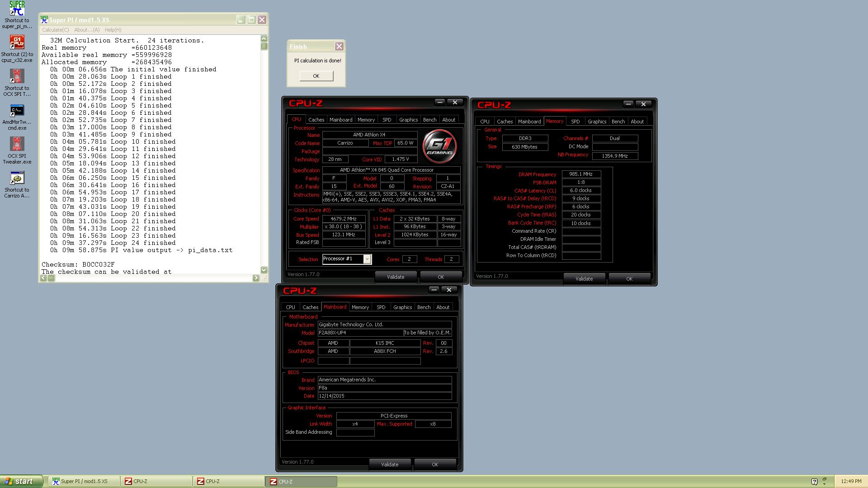Screen dimensions: 868x488
Task: Open the Calculate(C) menu in Super PI
Action: tap(55, 30)
